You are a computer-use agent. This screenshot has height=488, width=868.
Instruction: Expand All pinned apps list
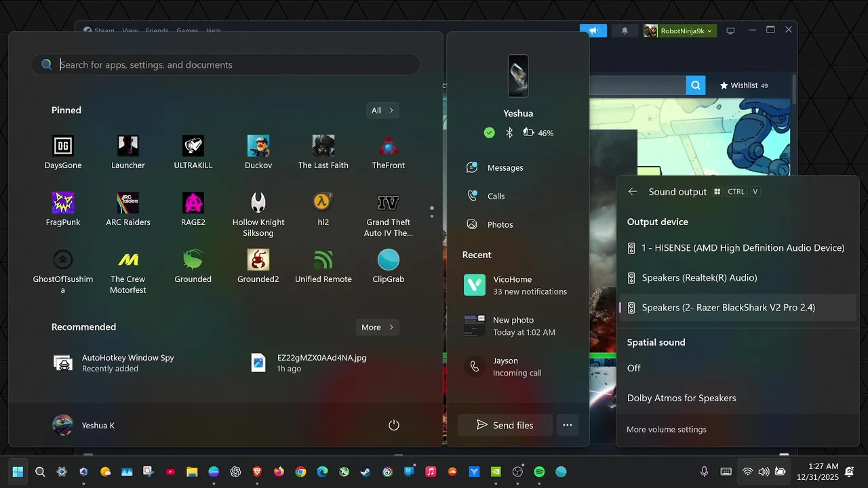click(382, 110)
